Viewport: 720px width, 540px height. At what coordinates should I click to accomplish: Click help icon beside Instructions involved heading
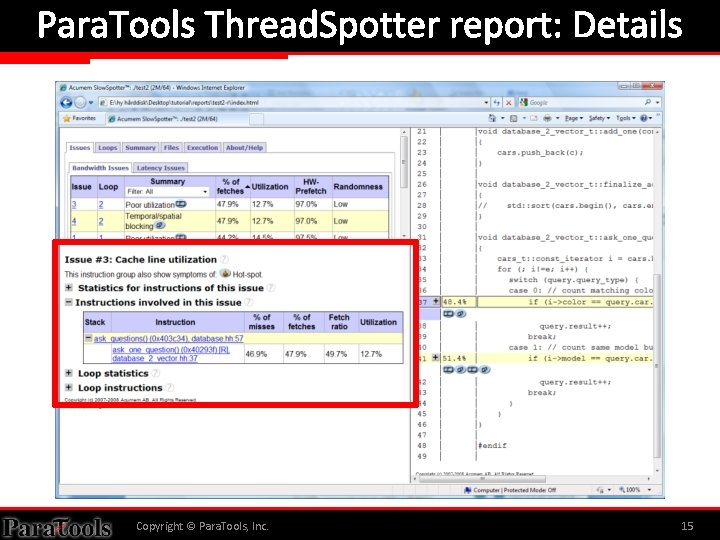[248, 302]
